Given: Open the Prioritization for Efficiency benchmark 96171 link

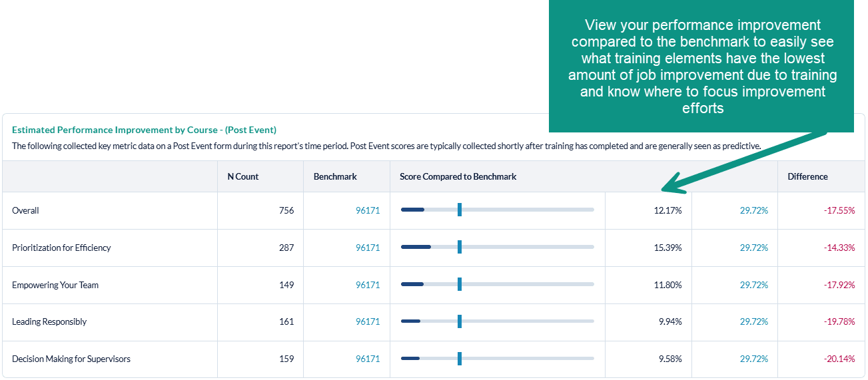Looking at the screenshot, I should (368, 248).
